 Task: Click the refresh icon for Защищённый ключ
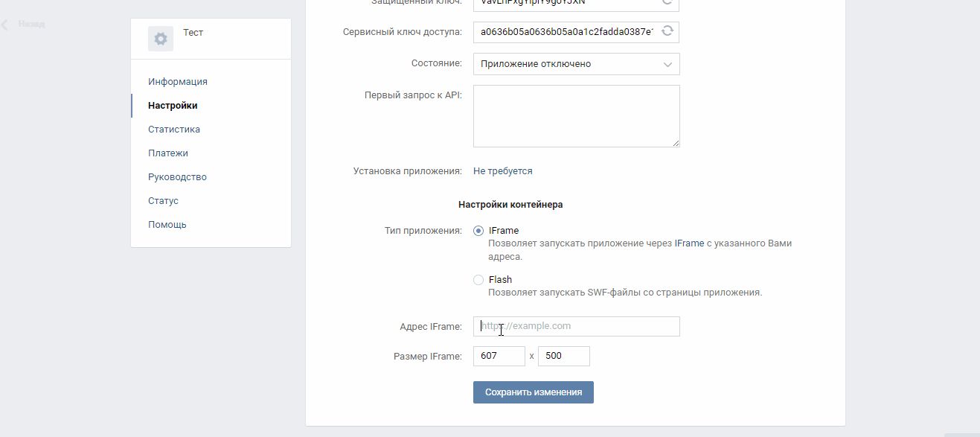[667, 2]
